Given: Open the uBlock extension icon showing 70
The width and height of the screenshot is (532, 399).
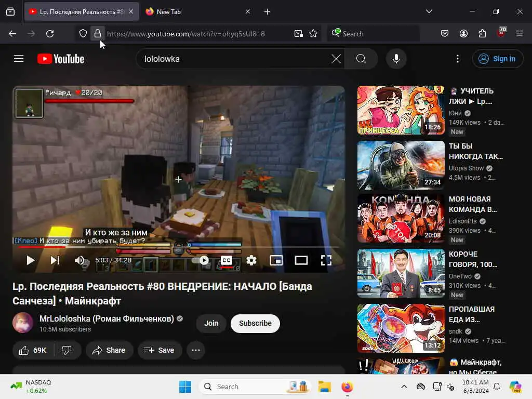Looking at the screenshot, I should click(x=501, y=33).
